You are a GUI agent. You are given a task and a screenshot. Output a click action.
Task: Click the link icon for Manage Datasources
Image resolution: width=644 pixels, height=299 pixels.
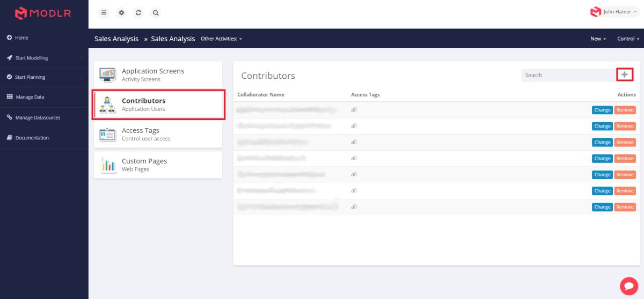click(10, 117)
